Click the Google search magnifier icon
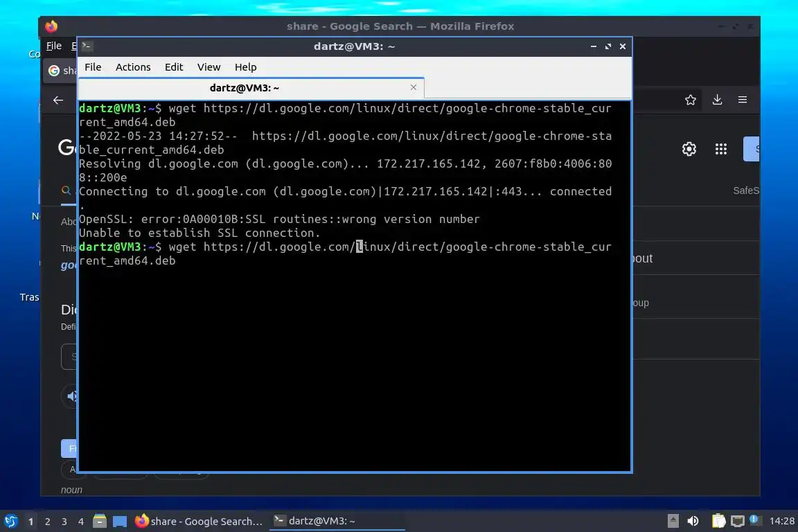The width and height of the screenshot is (798, 532). 66,190
